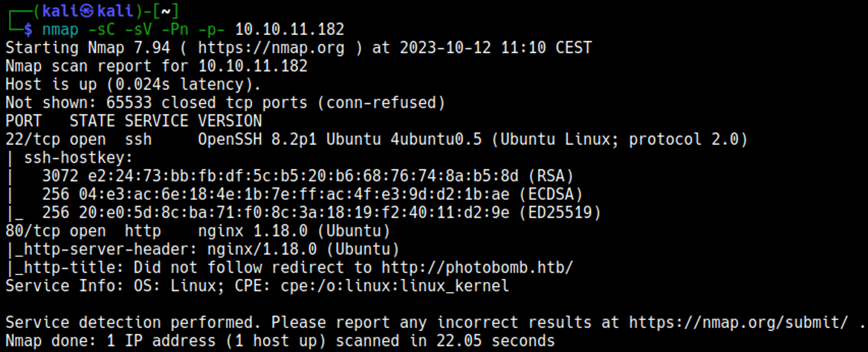This screenshot has height=352, width=868.
Task: Click the tilde directory in prompt brackets
Action: tap(165, 11)
